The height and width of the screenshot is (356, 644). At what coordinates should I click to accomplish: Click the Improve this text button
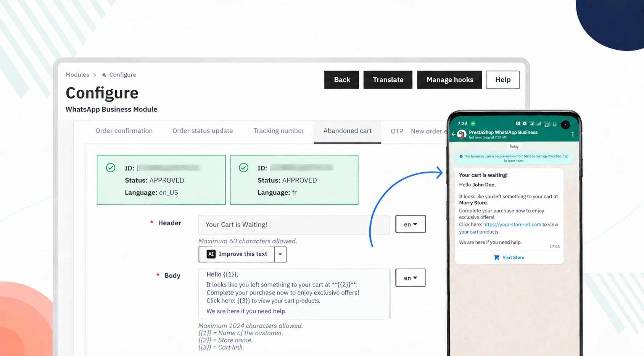pos(237,254)
